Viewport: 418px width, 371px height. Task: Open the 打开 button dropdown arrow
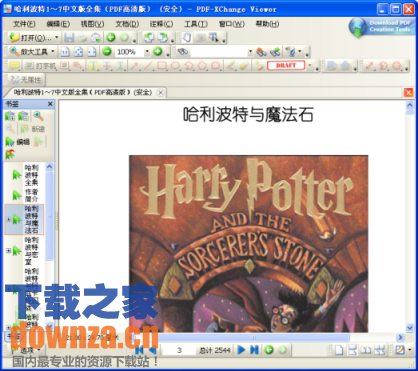(57, 38)
